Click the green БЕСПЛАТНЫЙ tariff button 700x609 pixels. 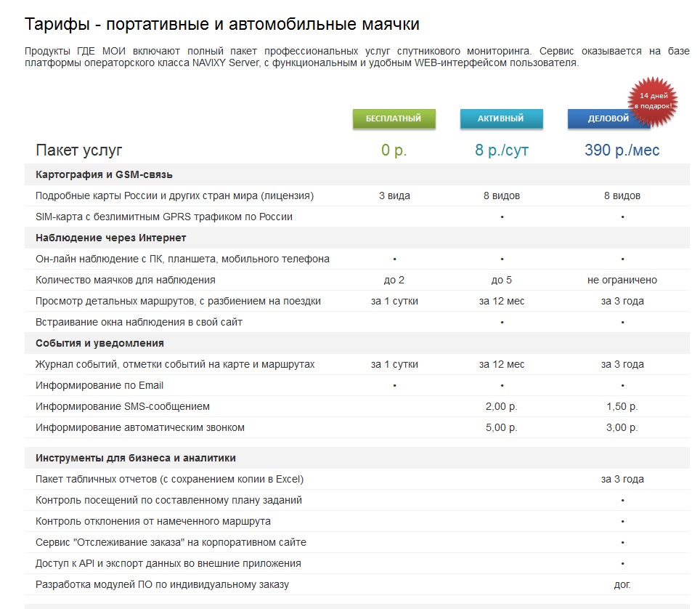click(x=394, y=118)
